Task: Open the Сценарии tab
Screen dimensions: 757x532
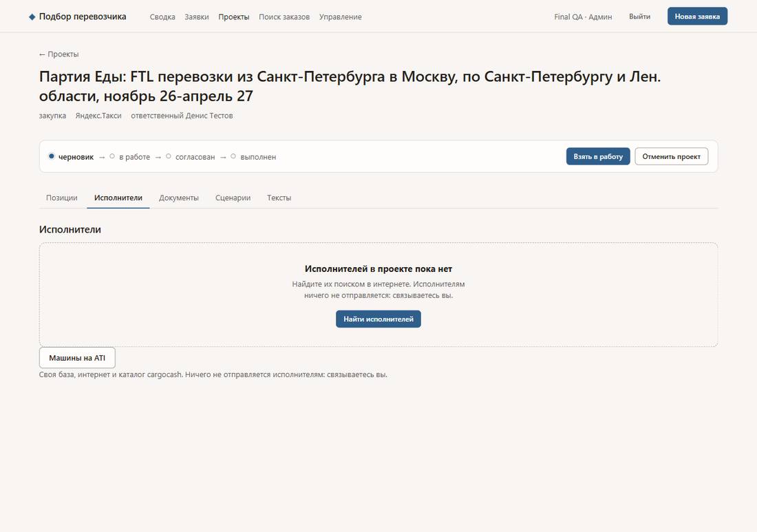Action: [233, 198]
